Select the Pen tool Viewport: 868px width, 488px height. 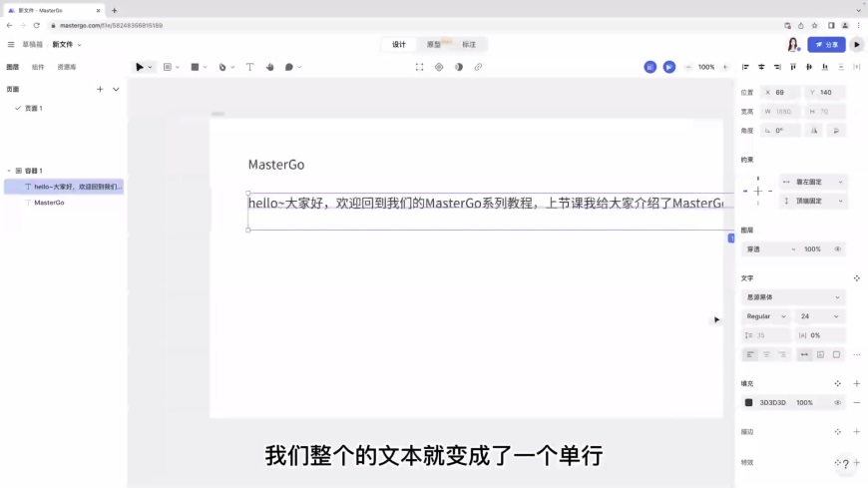[x=222, y=67]
